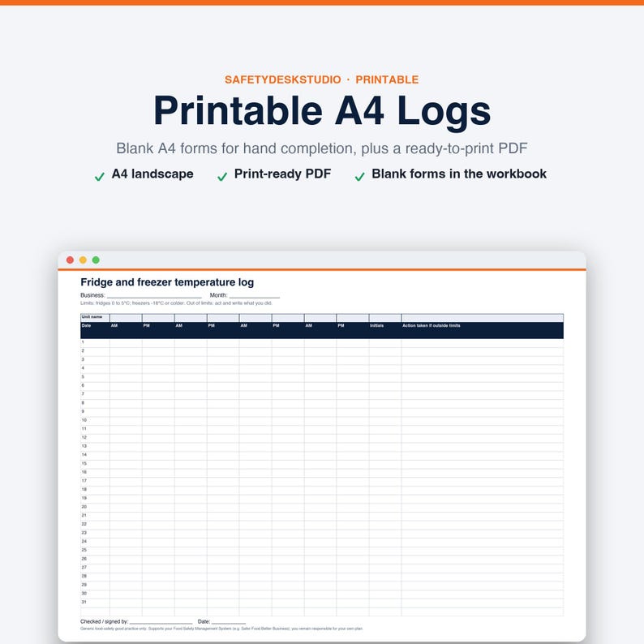This screenshot has height=644, width=644.
Task: Click the Initials column header
Action: click(384, 330)
